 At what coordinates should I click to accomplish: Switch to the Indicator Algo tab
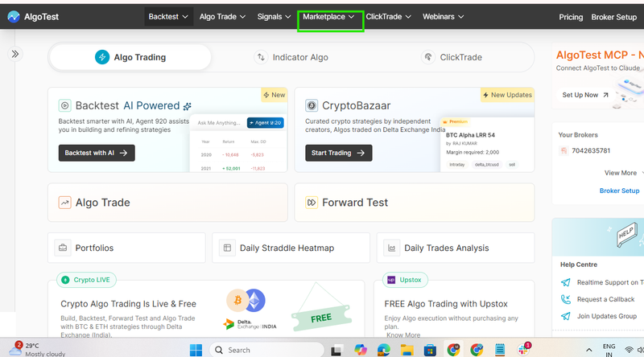click(x=291, y=57)
